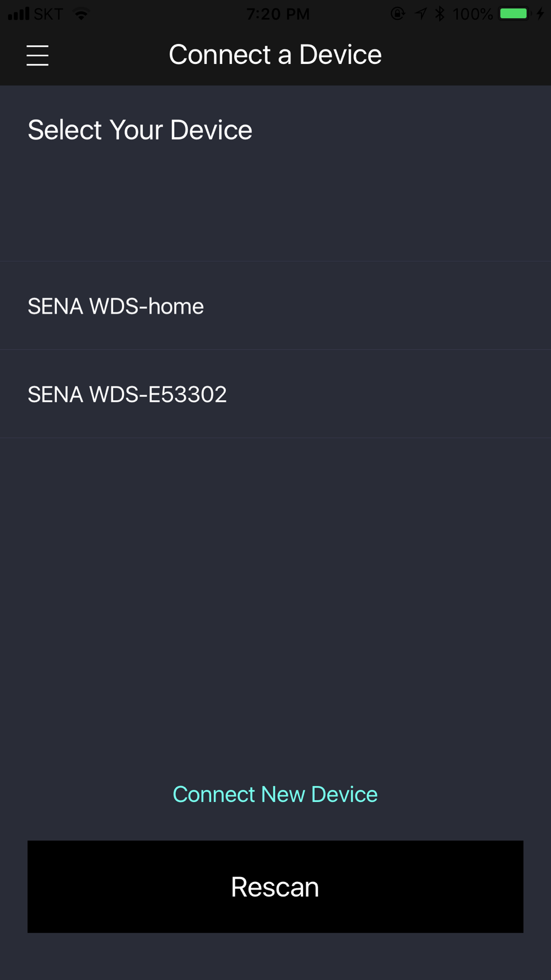The height and width of the screenshot is (980, 551).
Task: Tap the Connect a Device title
Action: pyautogui.click(x=275, y=55)
